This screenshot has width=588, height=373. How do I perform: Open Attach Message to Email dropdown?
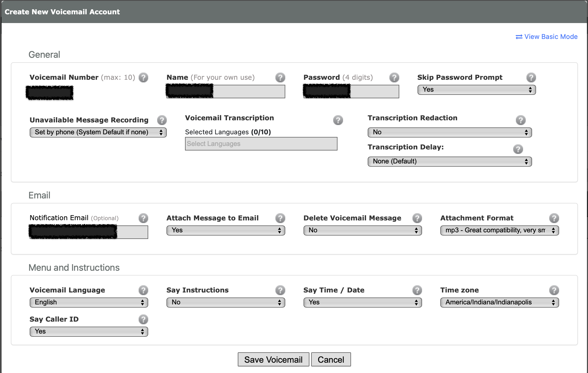226,230
